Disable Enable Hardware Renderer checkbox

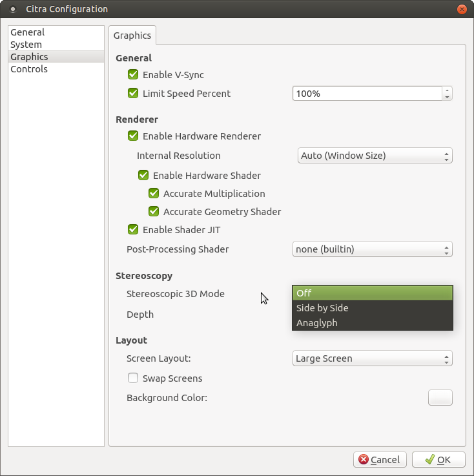pyautogui.click(x=133, y=136)
